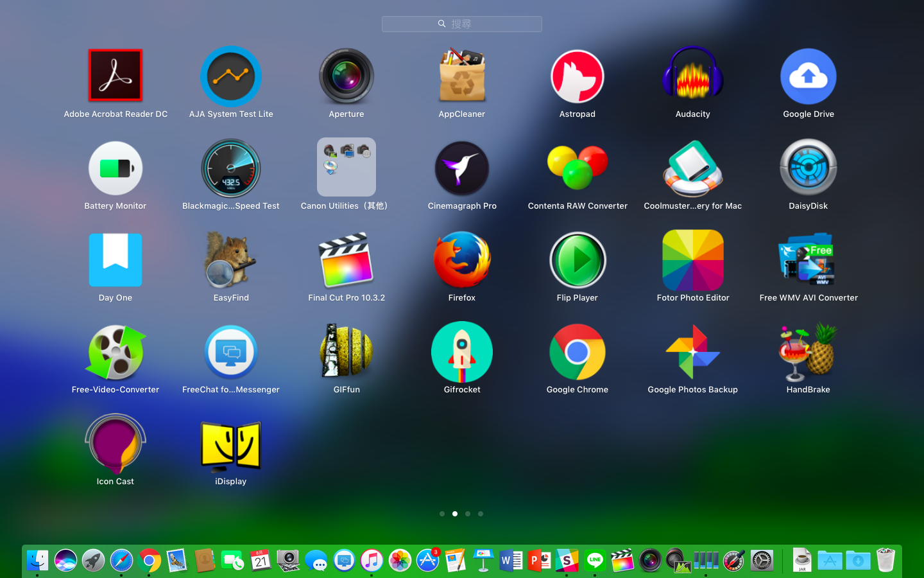The width and height of the screenshot is (924, 578).
Task: Launch Keynote from the Dock
Action: (483, 561)
